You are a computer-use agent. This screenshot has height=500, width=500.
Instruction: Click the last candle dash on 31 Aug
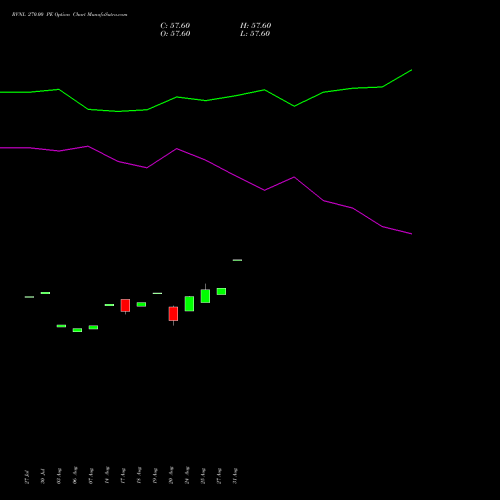[x=237, y=260]
